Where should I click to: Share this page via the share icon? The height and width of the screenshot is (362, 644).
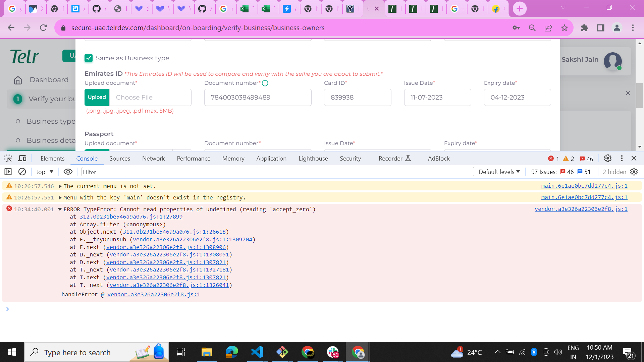coord(548,28)
